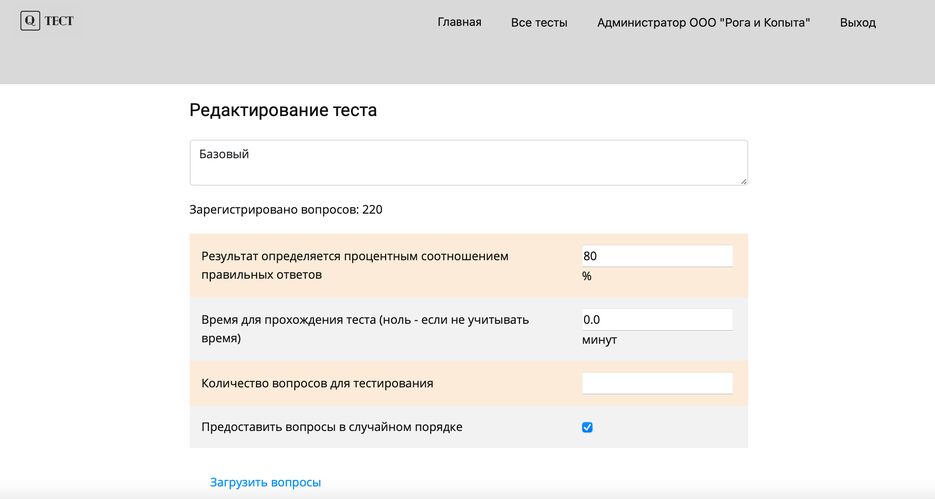Uncheck the random question order checkbox
This screenshot has width=935, height=499.
pos(587,427)
